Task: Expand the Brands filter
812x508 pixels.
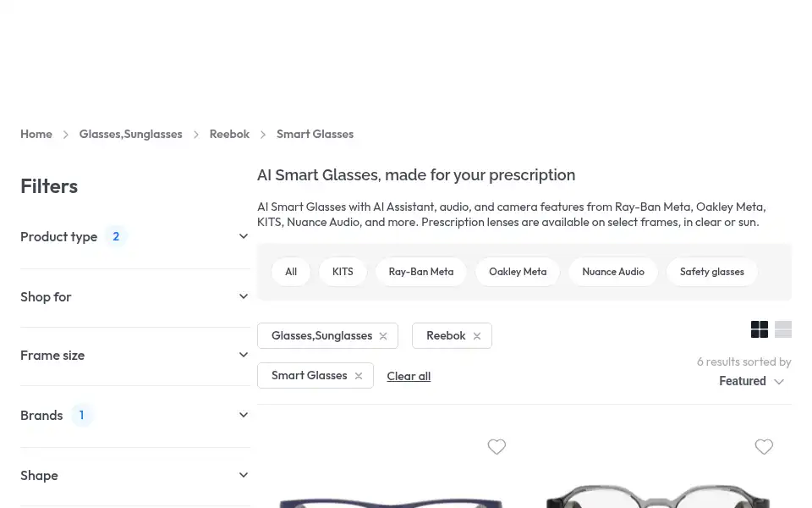Action: [x=135, y=415]
